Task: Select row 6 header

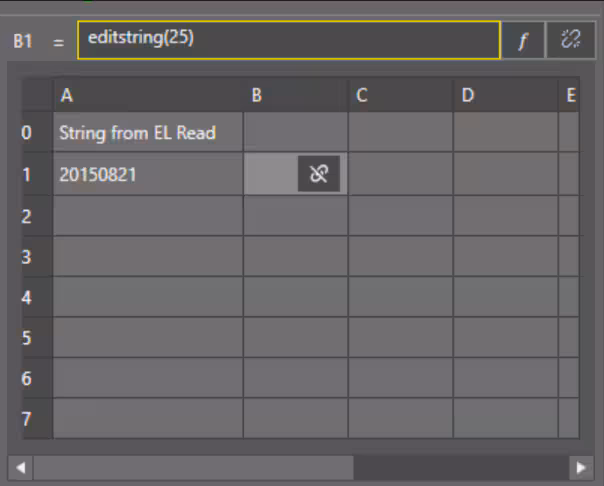Action: point(37,378)
